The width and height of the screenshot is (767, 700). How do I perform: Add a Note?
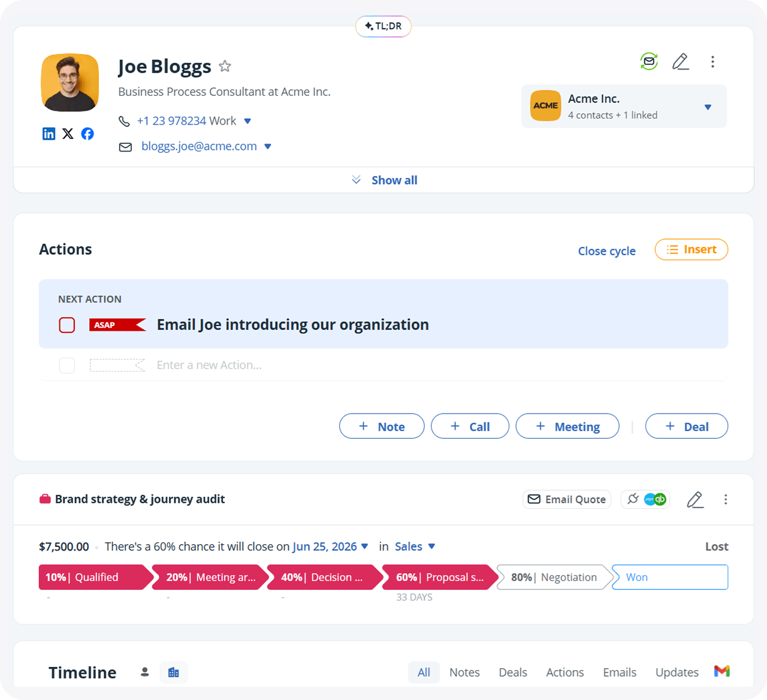pos(382,426)
